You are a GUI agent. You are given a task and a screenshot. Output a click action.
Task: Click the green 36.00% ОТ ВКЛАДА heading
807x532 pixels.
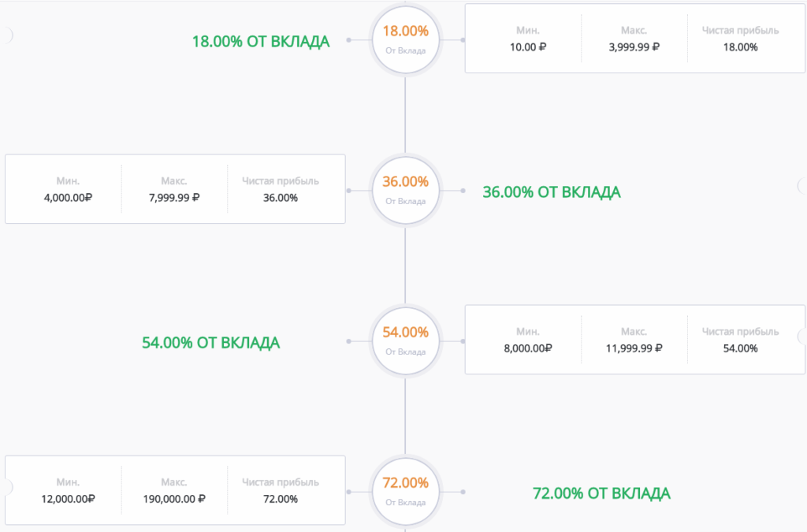click(551, 192)
